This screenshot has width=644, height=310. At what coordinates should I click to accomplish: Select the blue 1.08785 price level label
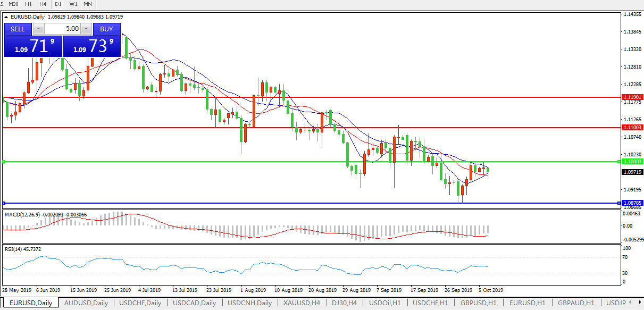(632, 203)
